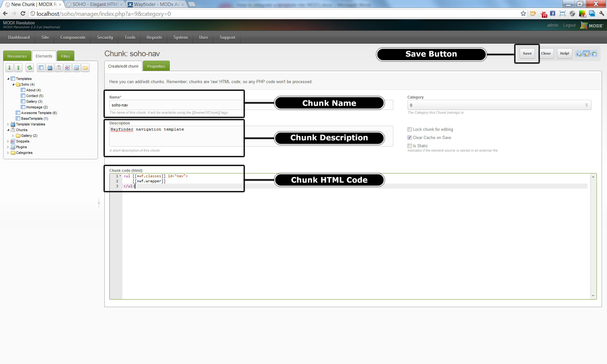607x364 pixels.
Task: Collapse the Templates tree node
Action: [x=8, y=79]
